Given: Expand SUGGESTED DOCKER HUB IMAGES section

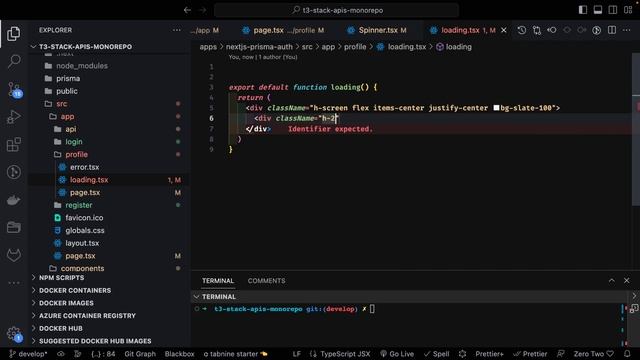Looking at the screenshot, I should coord(95,341).
